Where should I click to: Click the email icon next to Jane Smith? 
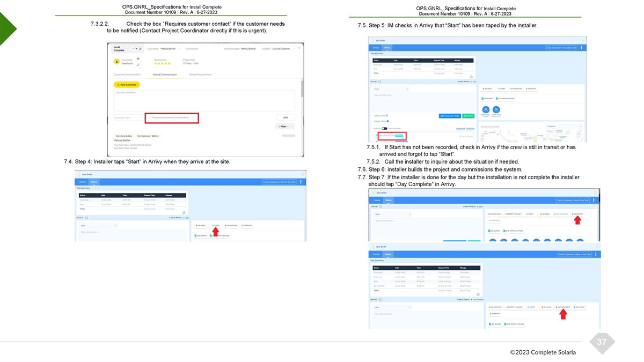[x=138, y=58]
